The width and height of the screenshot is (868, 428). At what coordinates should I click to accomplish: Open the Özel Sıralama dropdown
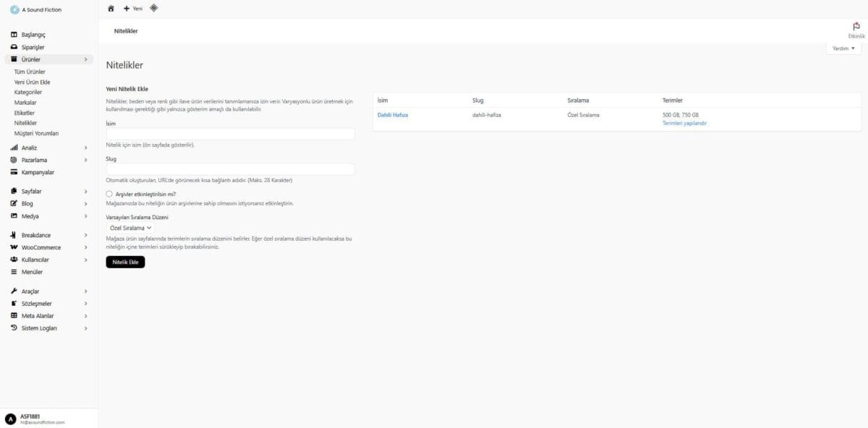coord(131,228)
